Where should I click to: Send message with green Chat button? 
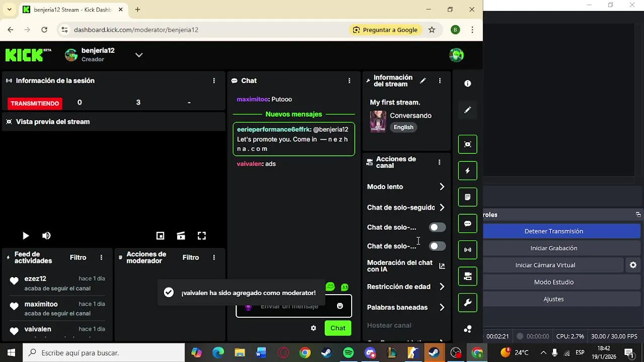(338, 328)
